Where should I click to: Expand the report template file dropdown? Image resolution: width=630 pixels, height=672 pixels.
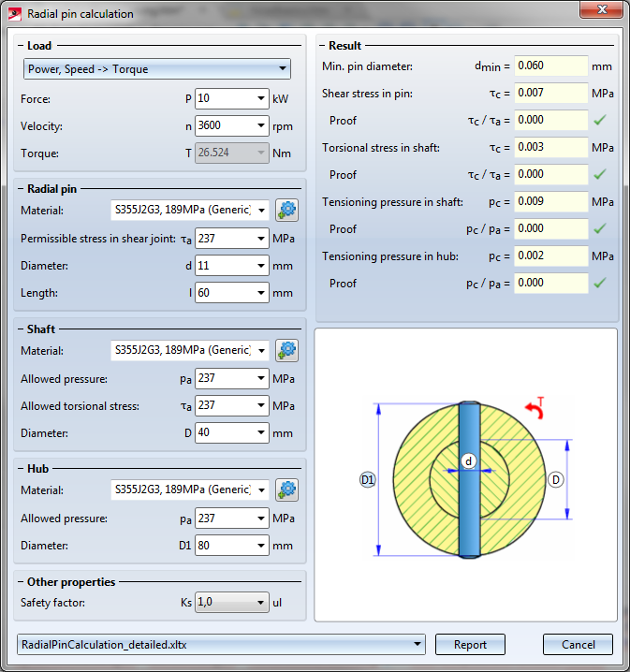pyautogui.click(x=418, y=644)
